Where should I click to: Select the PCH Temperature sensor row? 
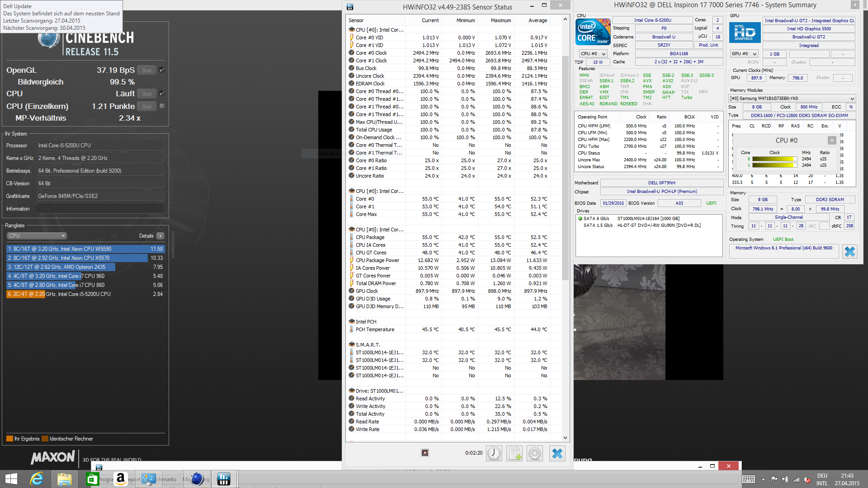coord(455,329)
